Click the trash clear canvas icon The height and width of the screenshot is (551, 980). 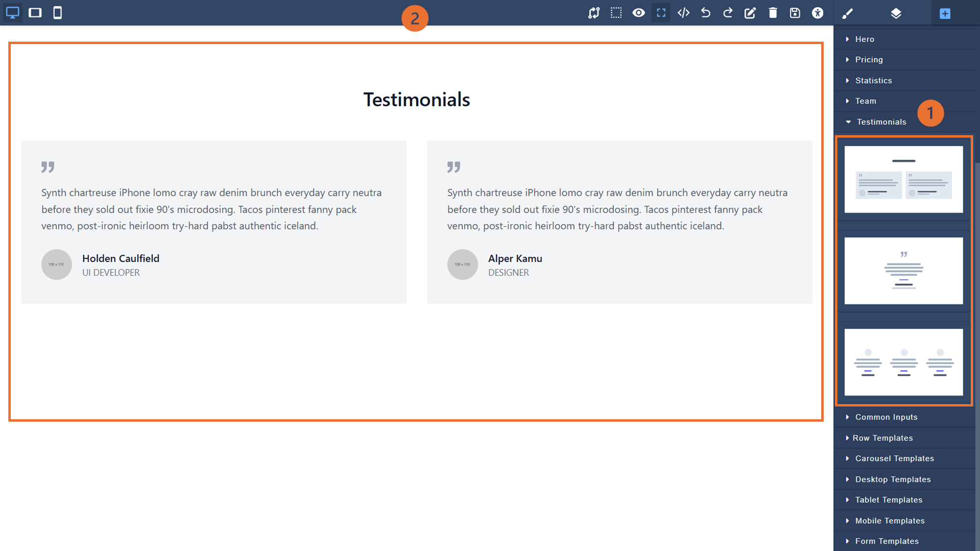point(773,13)
